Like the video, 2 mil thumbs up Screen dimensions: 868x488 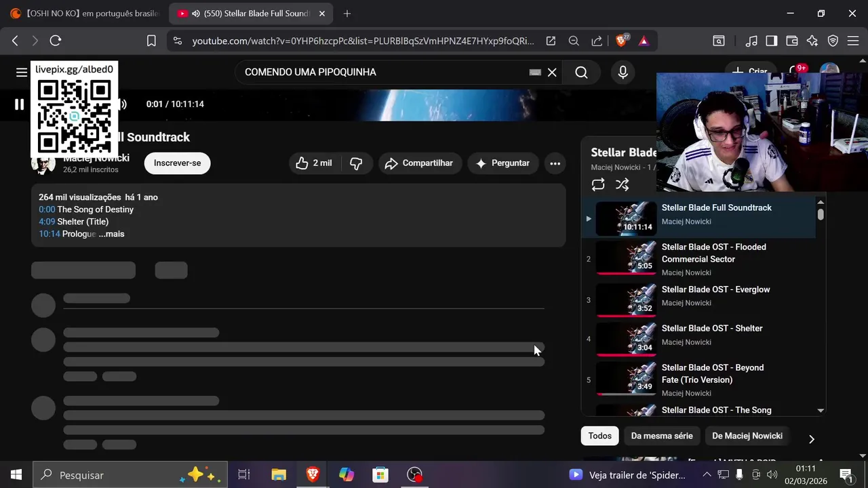(314, 163)
